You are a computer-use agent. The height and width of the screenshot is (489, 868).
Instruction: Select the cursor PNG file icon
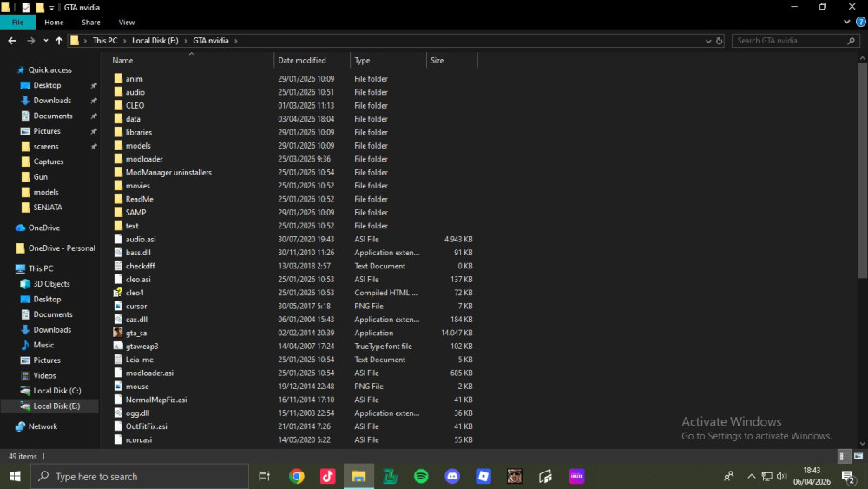tap(118, 306)
